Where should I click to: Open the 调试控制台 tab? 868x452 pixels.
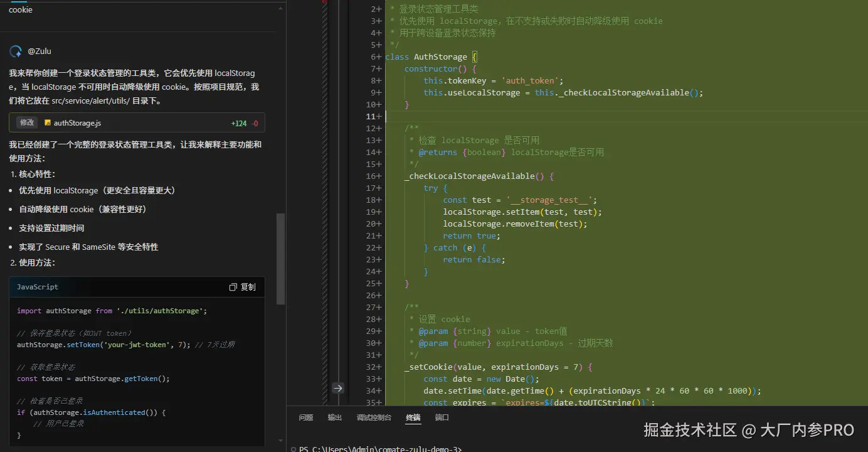click(374, 417)
